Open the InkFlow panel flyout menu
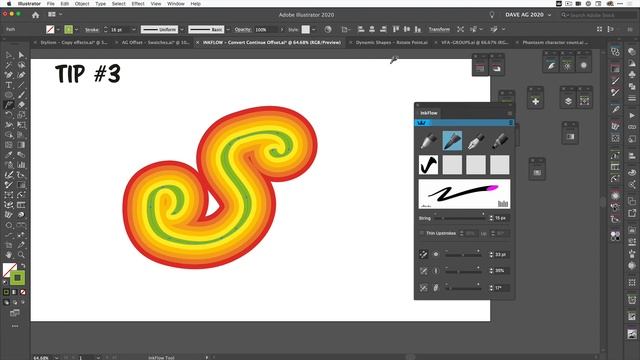Screen dimensions: 640x360 click(x=509, y=113)
